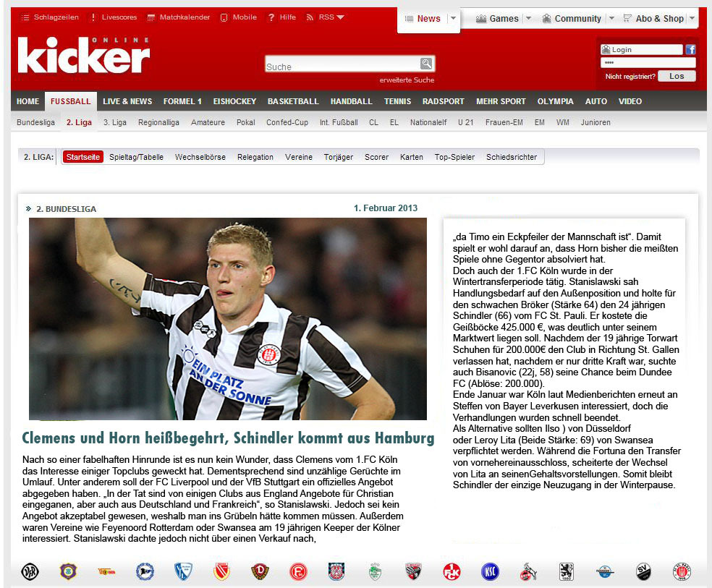The image size is (712, 588).
Task: Open the FC Ingolstadt club logo
Action: point(413,571)
